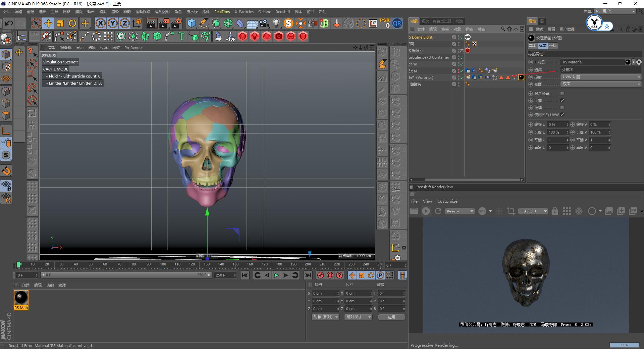Click the RS Mate material thumbnail
Viewport: 644px width, 349px height.
21,297
